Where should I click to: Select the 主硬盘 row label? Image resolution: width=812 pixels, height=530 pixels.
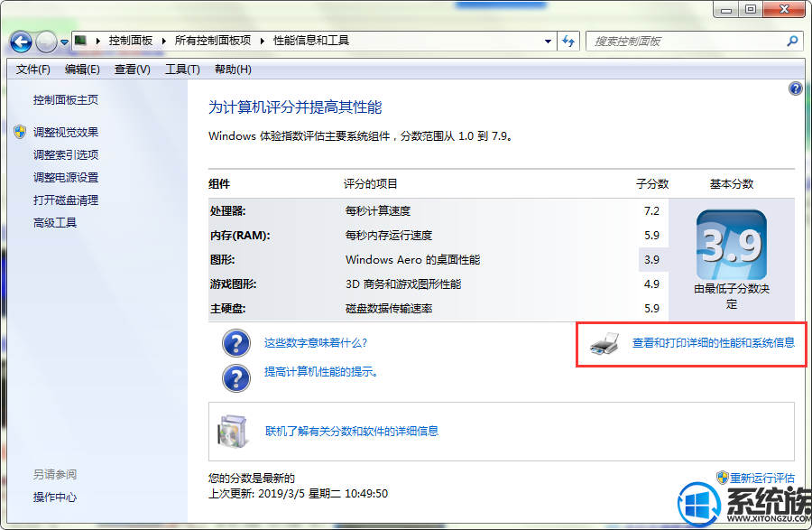[x=228, y=309]
